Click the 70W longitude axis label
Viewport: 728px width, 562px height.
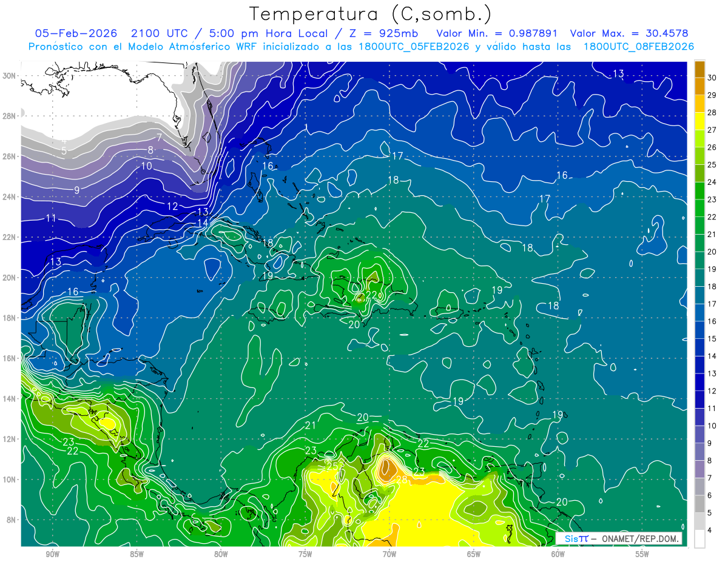[x=389, y=554]
